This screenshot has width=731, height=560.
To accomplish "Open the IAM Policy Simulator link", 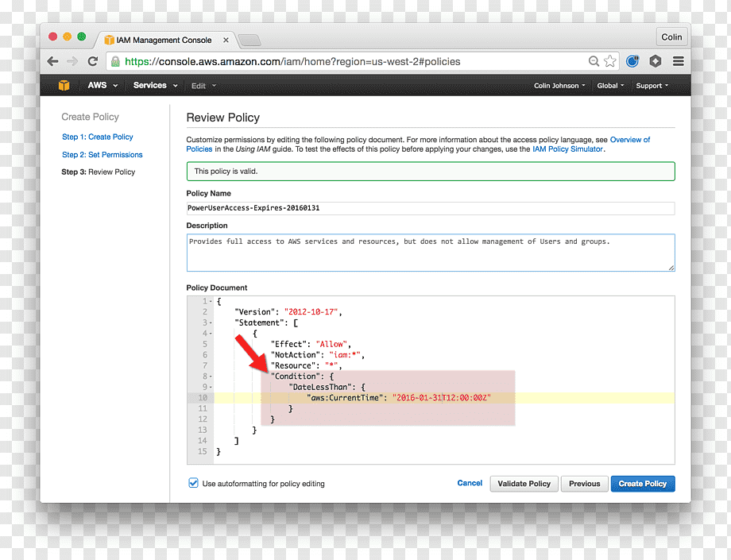I will coord(567,149).
